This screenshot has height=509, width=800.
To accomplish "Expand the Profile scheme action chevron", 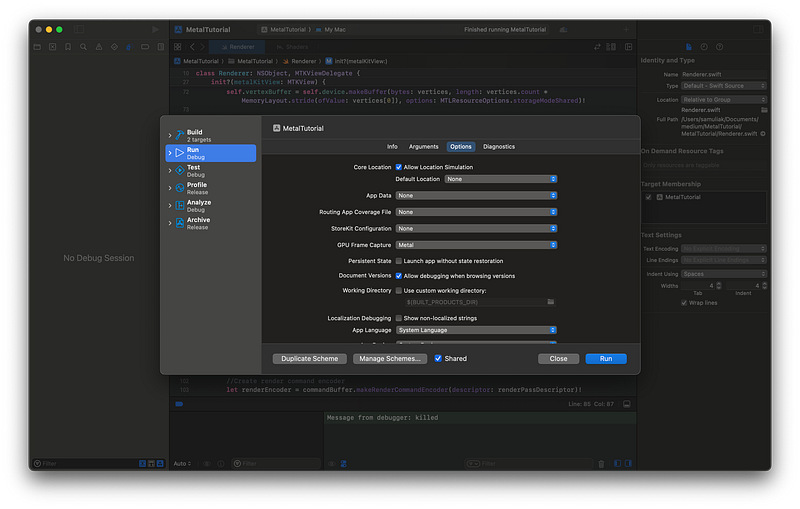I will (x=170, y=188).
